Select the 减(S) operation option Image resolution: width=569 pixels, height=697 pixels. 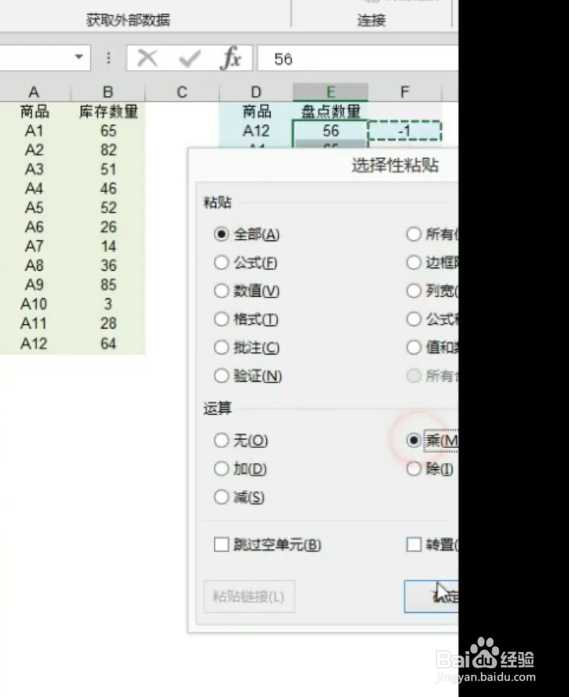pyautogui.click(x=239, y=497)
